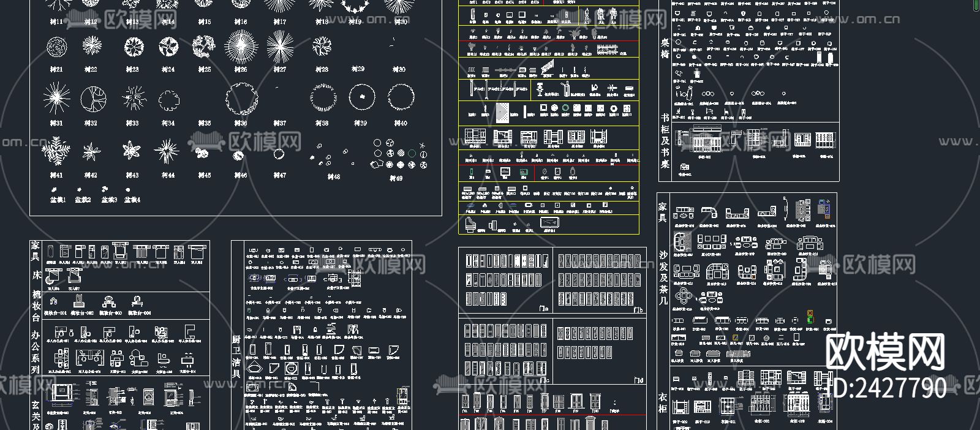Select the 树21 swirl tree symbol
The height and width of the screenshot is (430, 980).
pos(56,47)
